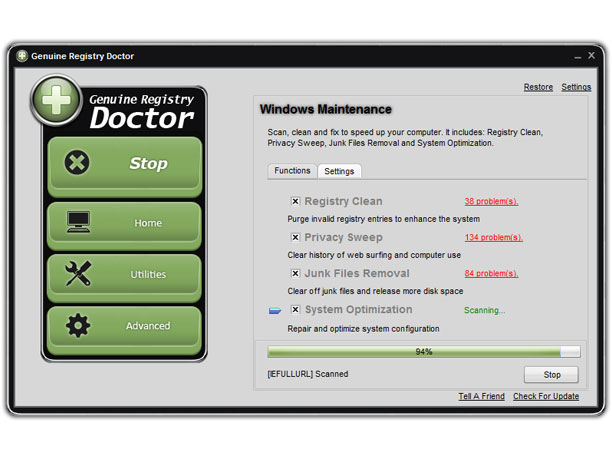The height and width of the screenshot is (459, 612).
Task: View the 38 problem(s) link
Action: (491, 201)
